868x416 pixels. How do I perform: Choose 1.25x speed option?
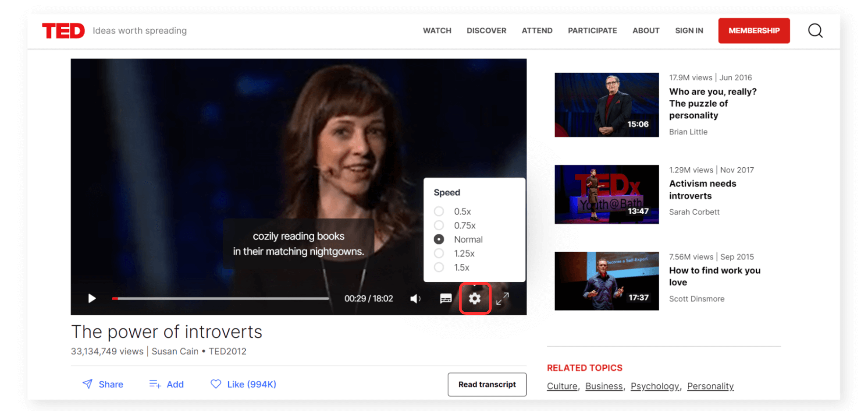(x=439, y=254)
